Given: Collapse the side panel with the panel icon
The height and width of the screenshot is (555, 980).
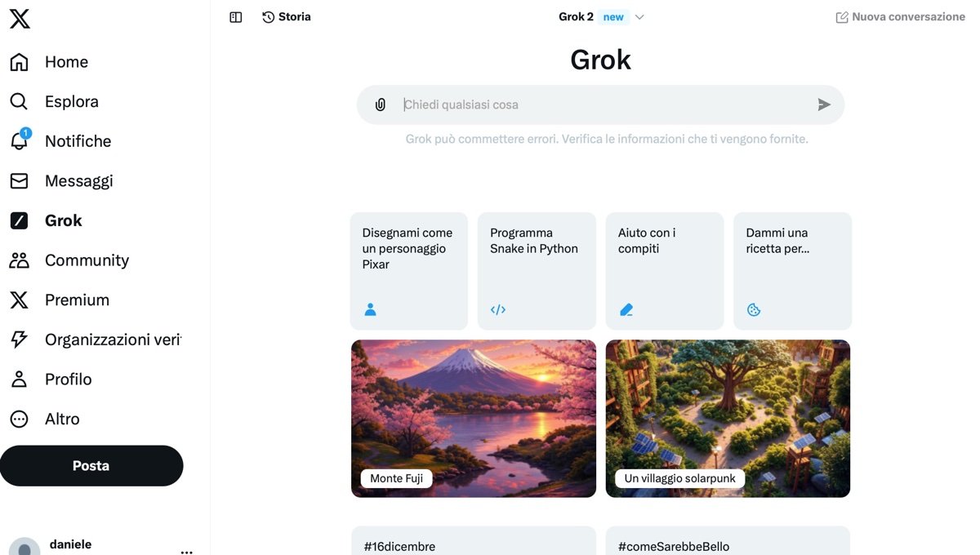Looking at the screenshot, I should point(235,16).
